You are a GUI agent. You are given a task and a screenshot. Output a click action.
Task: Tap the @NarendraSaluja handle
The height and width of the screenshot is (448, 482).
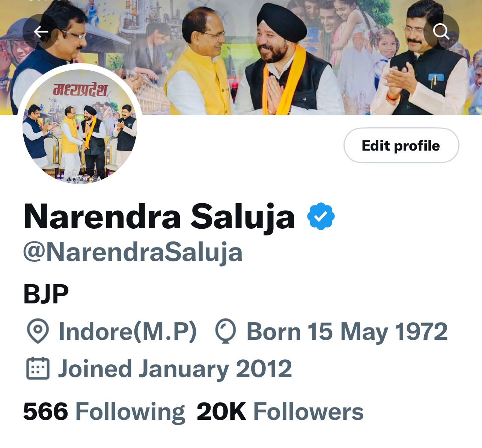pyautogui.click(x=133, y=252)
